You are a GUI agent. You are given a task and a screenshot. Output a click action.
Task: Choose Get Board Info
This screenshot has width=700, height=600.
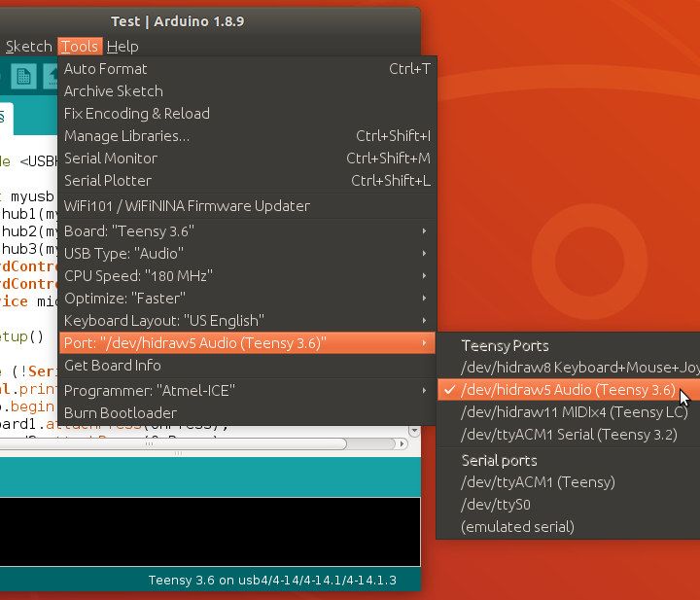pyautogui.click(x=247, y=366)
